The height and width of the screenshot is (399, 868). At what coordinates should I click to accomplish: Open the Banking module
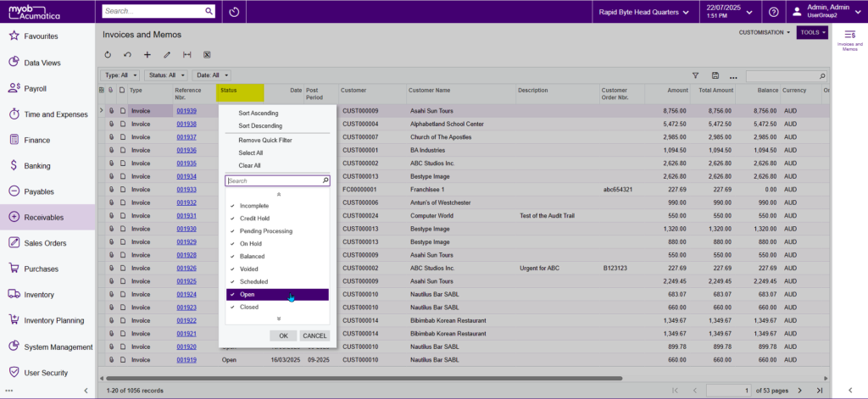36,165
